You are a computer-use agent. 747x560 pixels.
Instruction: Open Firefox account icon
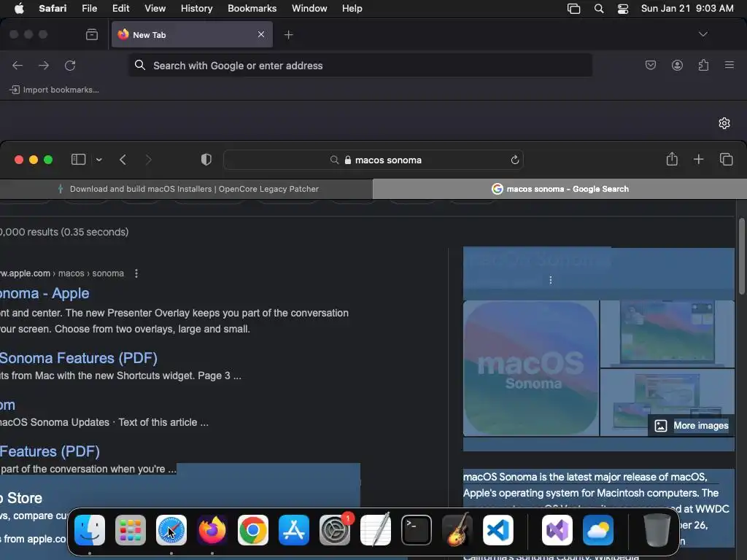[x=677, y=65]
